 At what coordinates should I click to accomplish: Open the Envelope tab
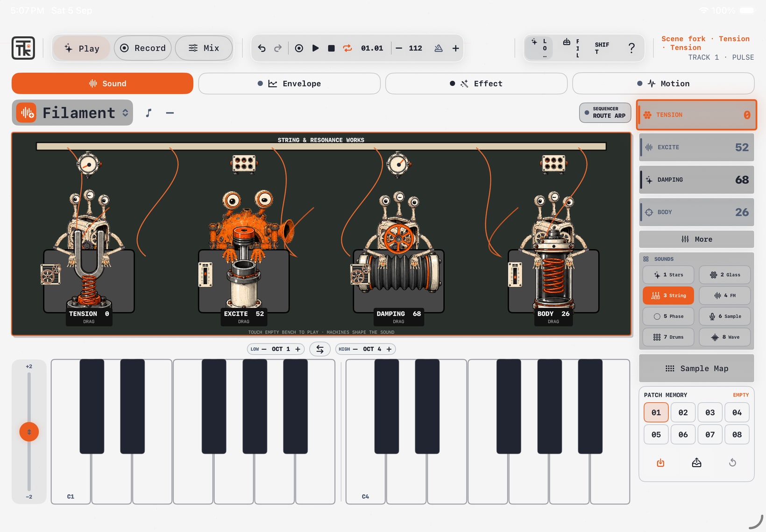pyautogui.click(x=289, y=84)
